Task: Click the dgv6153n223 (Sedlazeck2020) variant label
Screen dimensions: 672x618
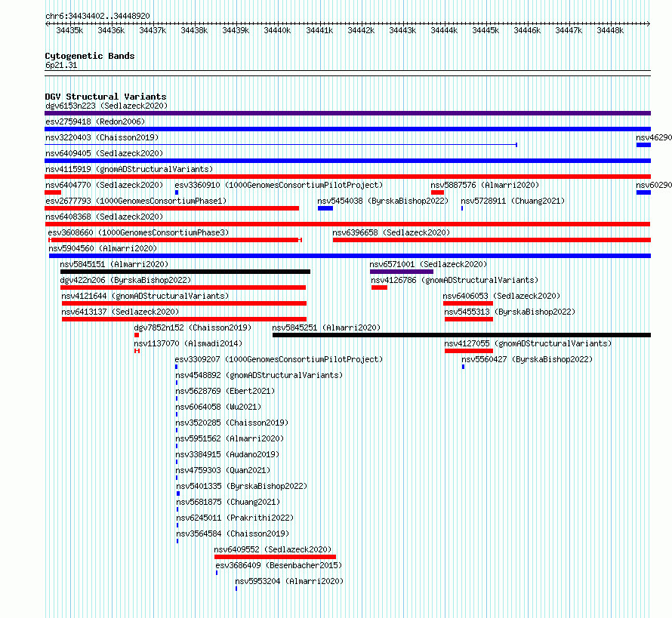Action: [x=106, y=106]
